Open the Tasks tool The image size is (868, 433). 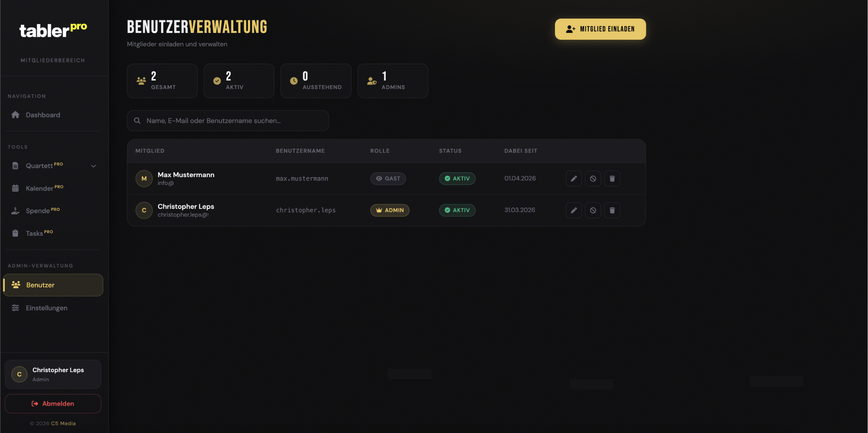[34, 233]
